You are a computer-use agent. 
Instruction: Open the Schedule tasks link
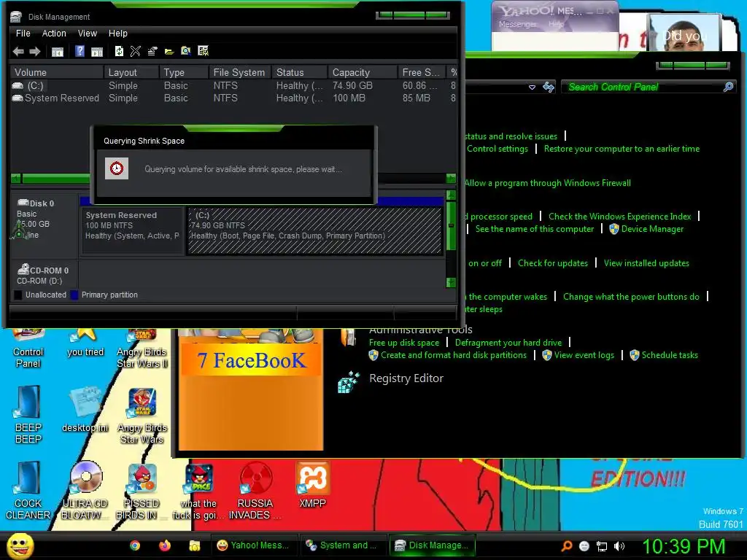coord(670,355)
